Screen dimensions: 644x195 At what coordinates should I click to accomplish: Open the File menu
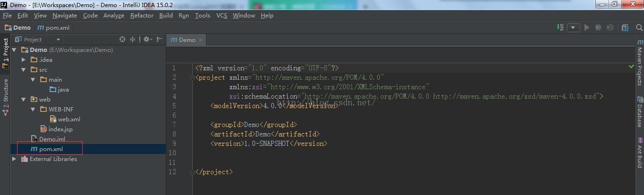click(x=7, y=15)
